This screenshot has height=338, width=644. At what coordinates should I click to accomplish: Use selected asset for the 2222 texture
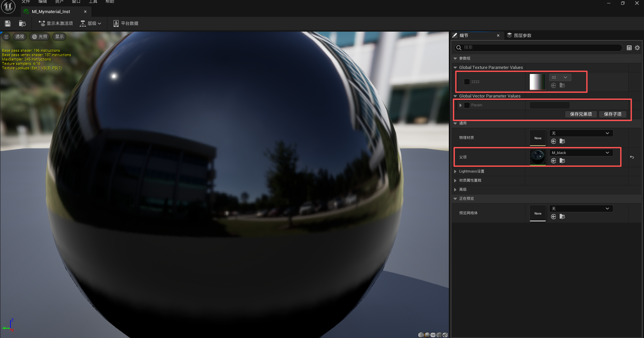tap(554, 86)
